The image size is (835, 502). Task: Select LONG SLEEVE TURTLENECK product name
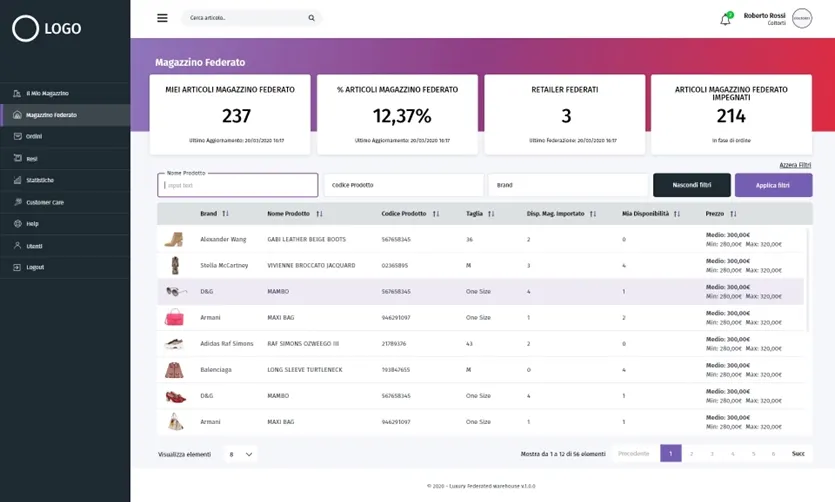(x=305, y=369)
